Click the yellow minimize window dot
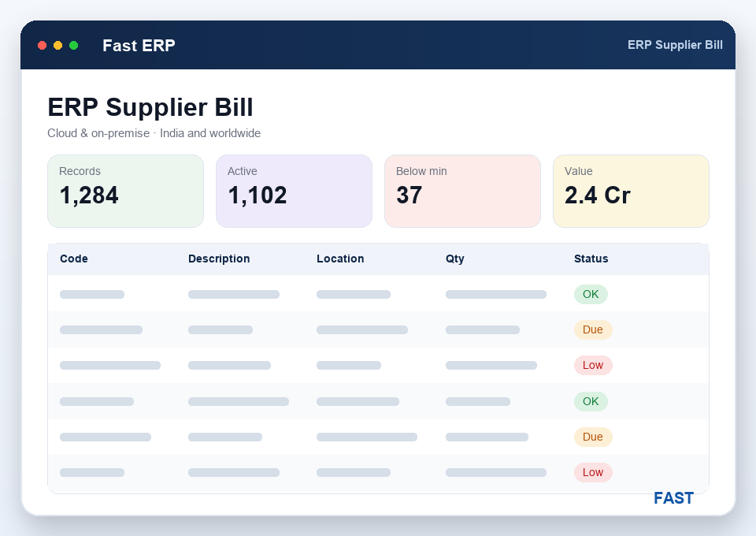The height and width of the screenshot is (536, 756). pos(57,46)
